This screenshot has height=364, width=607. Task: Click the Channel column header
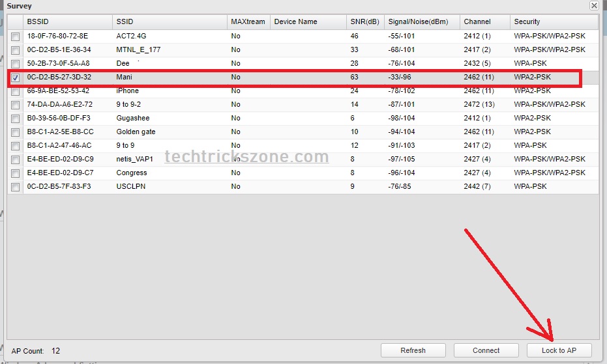(483, 21)
